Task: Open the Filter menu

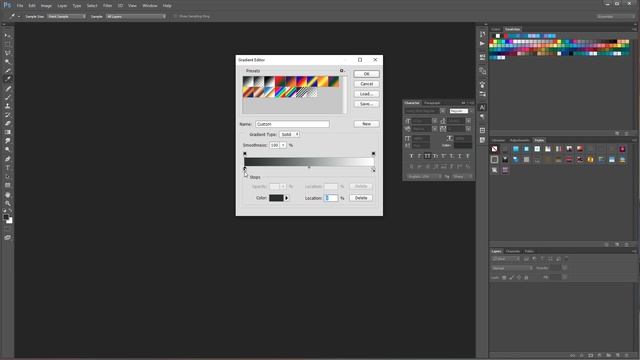Action: tap(107, 6)
